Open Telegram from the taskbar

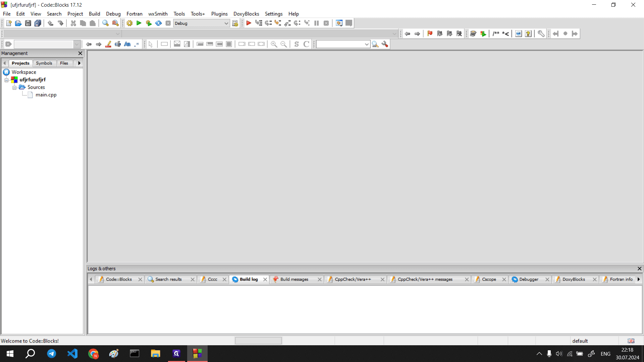pyautogui.click(x=51, y=354)
